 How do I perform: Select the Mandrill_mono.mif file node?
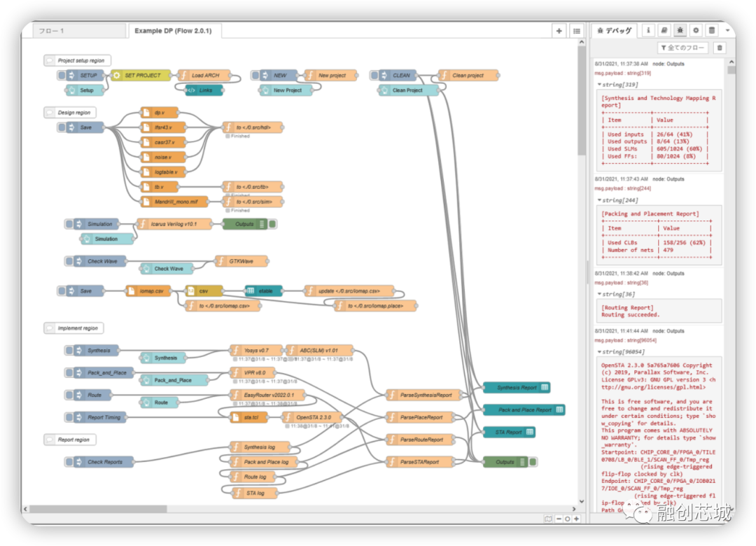coord(174,202)
